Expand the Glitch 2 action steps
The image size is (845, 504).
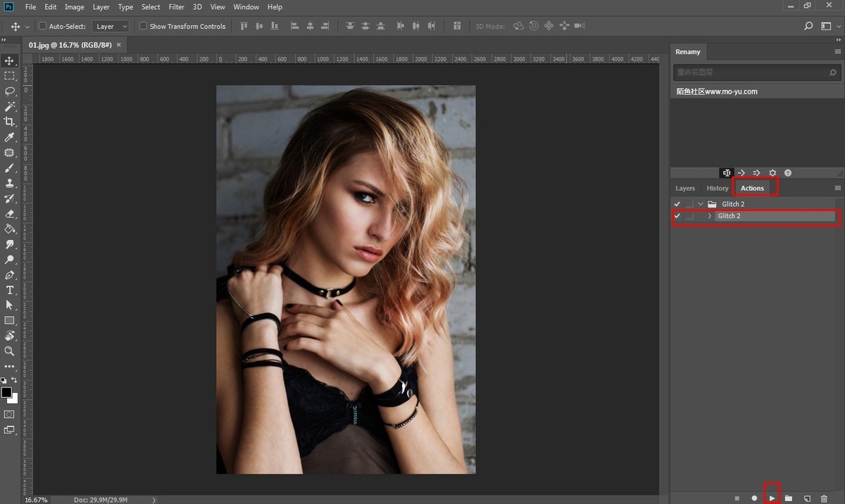tap(710, 216)
